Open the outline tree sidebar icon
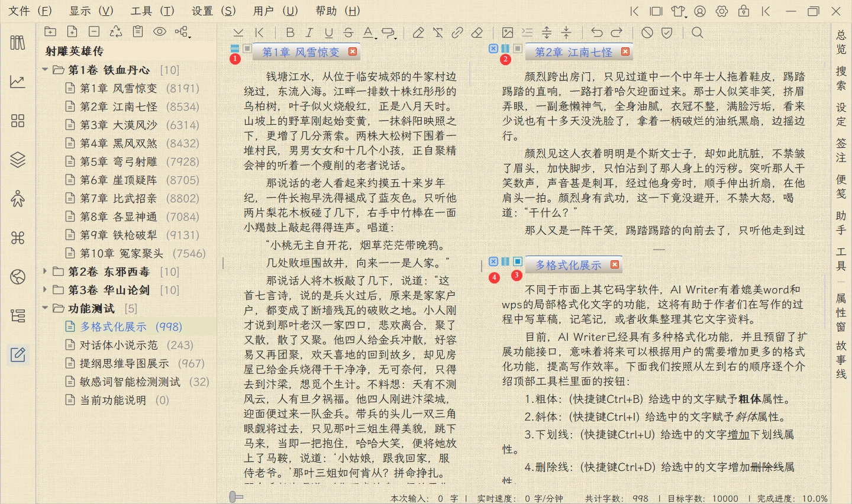This screenshot has width=852, height=504. tap(18, 315)
